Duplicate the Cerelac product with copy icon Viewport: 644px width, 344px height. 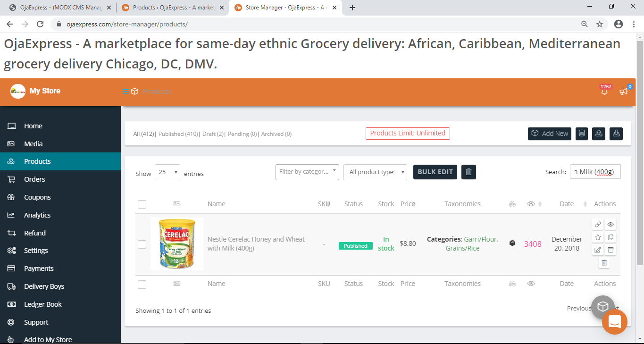[x=611, y=237]
